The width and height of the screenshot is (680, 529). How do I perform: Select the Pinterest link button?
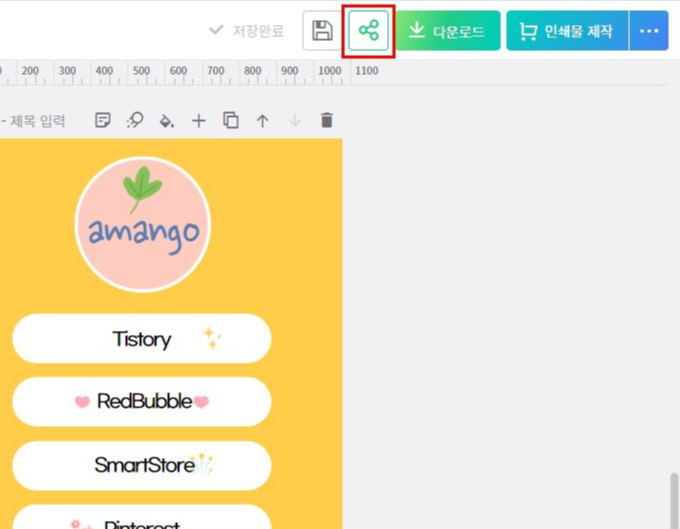click(142, 517)
